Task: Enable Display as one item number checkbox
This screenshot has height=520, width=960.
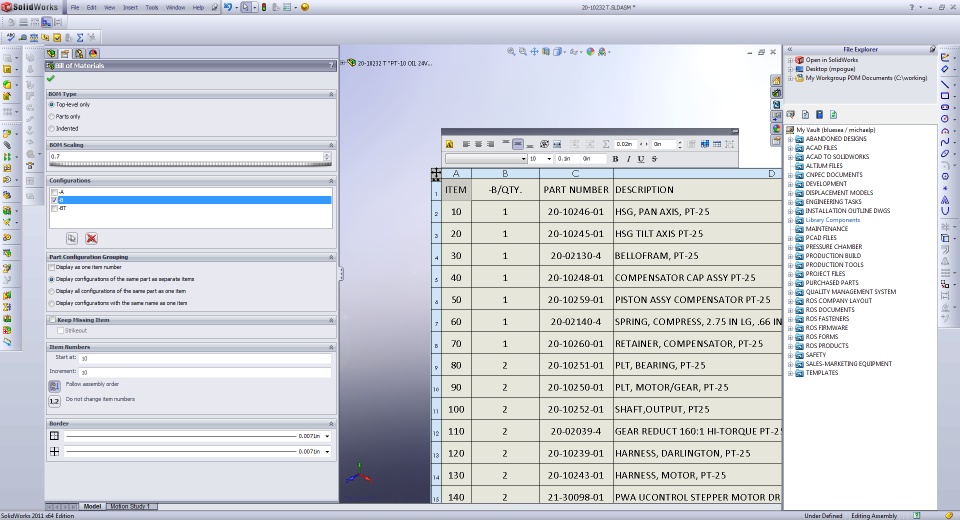Action: click(x=52, y=268)
